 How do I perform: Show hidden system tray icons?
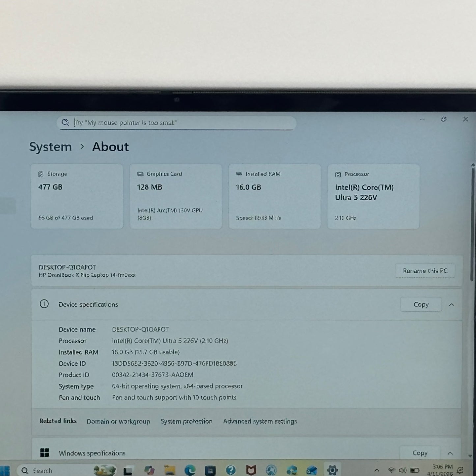[x=377, y=470]
